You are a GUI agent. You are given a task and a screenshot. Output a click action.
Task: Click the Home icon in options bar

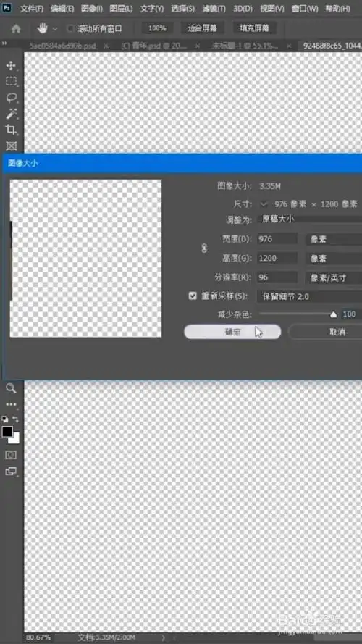(16, 28)
